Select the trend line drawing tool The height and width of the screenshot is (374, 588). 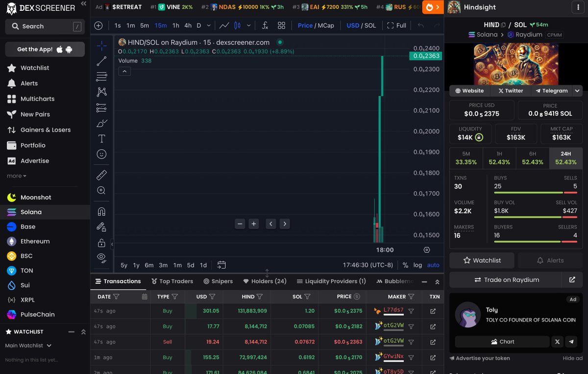[101, 61]
